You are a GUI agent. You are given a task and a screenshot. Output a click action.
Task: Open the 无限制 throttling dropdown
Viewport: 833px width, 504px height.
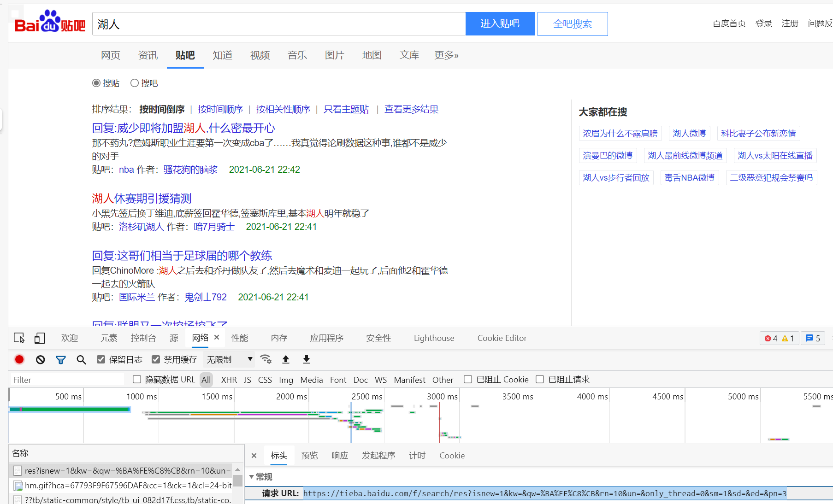point(229,359)
